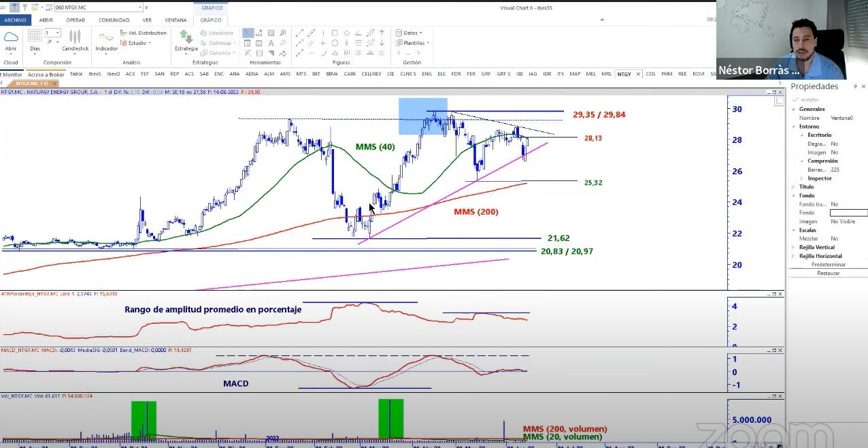Open the Acceso a Broker tab

click(x=46, y=74)
